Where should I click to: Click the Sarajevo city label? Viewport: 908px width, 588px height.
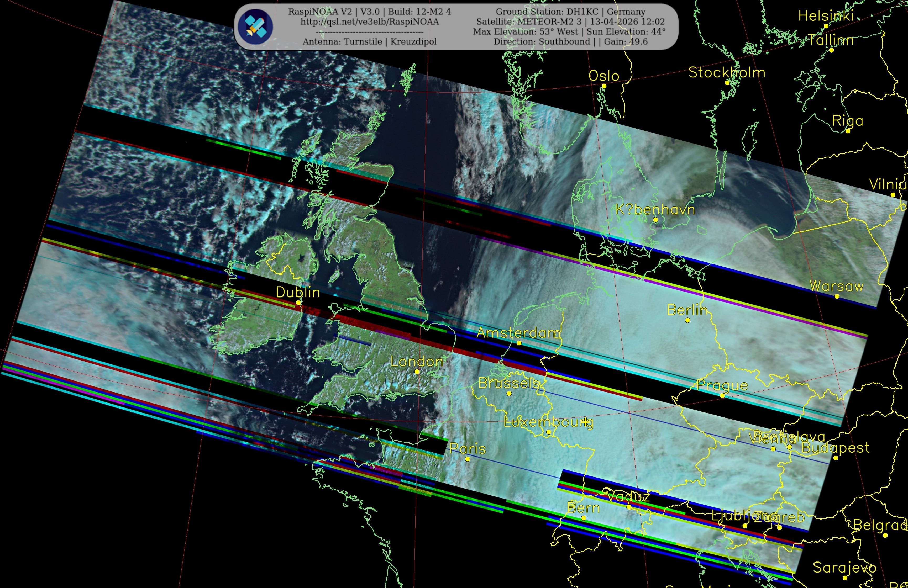pos(845,568)
